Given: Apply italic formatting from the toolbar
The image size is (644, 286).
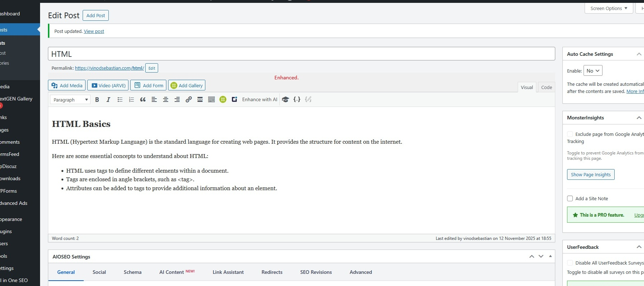Looking at the screenshot, I should pyautogui.click(x=108, y=100).
